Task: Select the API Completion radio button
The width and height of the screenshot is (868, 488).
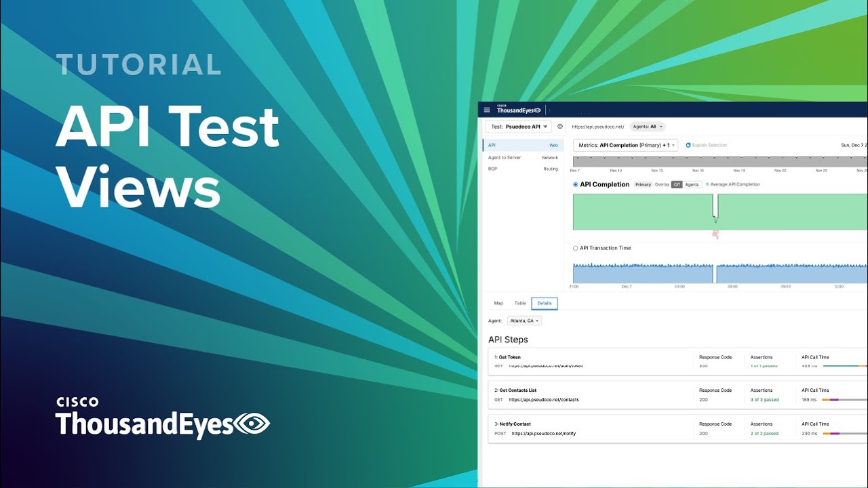Action: [x=576, y=184]
